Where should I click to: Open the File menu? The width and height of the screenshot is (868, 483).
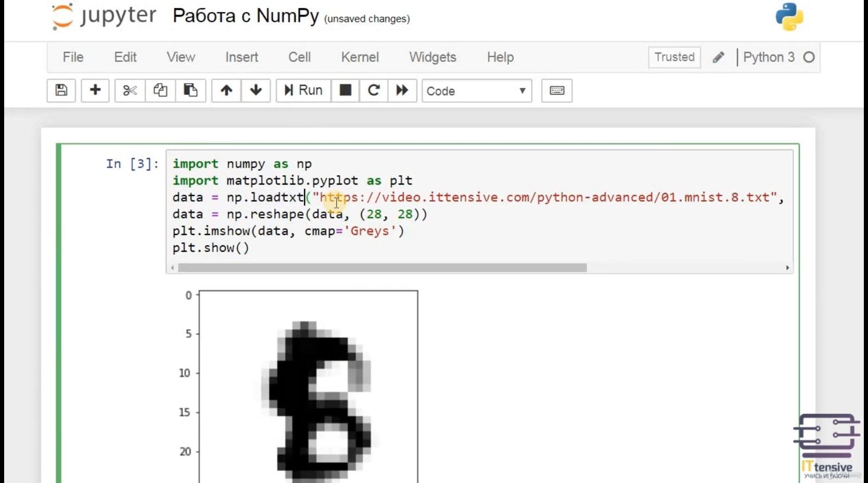pos(73,57)
